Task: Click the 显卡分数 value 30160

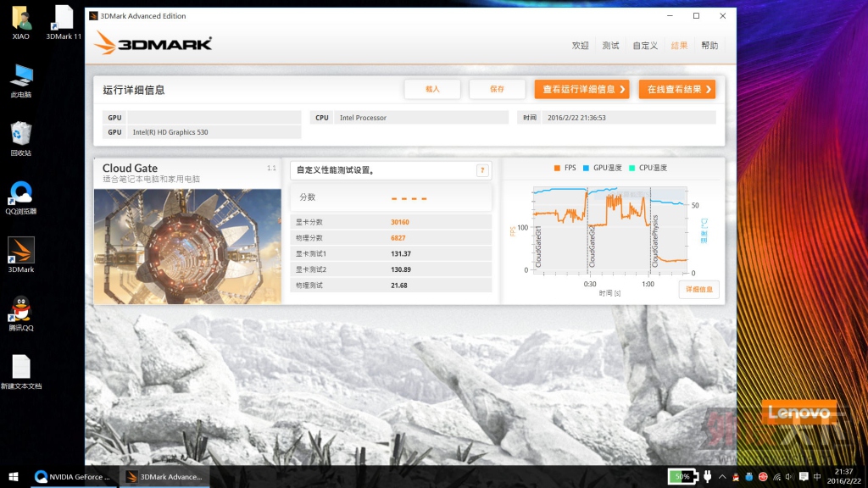Action: (x=400, y=222)
